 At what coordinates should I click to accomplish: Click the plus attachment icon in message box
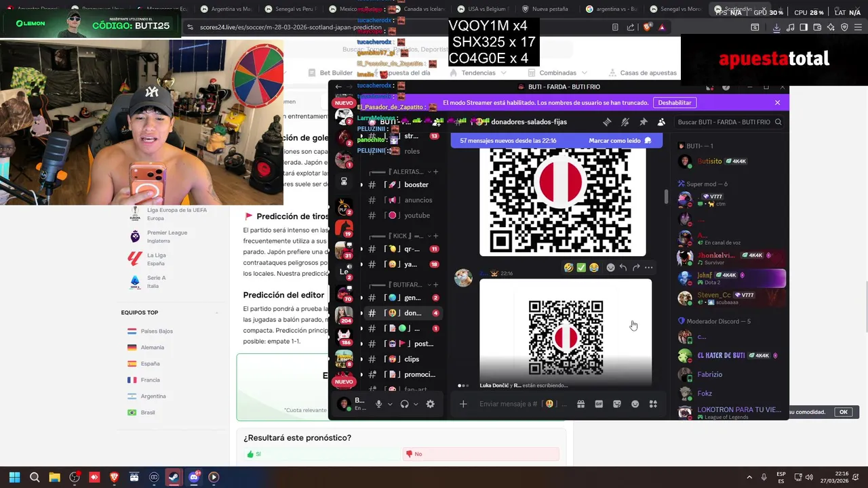(463, 404)
